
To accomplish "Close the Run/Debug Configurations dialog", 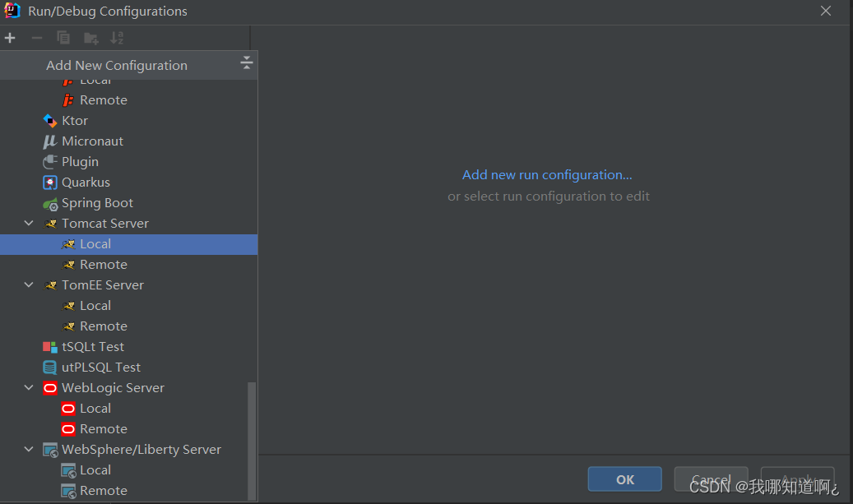I will pos(826,11).
